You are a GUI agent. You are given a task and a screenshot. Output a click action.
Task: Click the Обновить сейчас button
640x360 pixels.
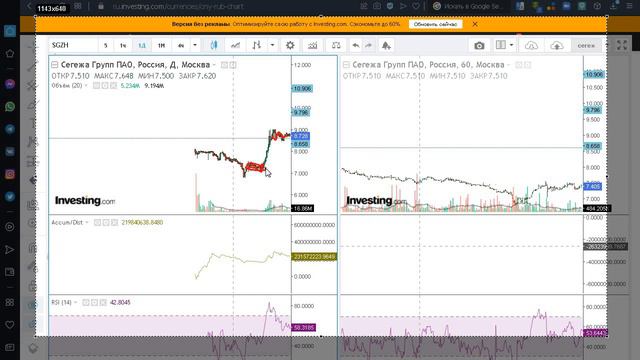[x=436, y=24]
